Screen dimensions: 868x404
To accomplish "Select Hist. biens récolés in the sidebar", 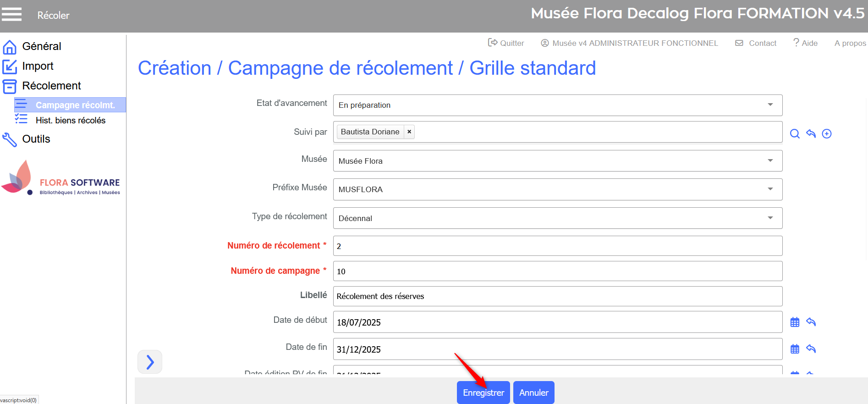I will [70, 120].
